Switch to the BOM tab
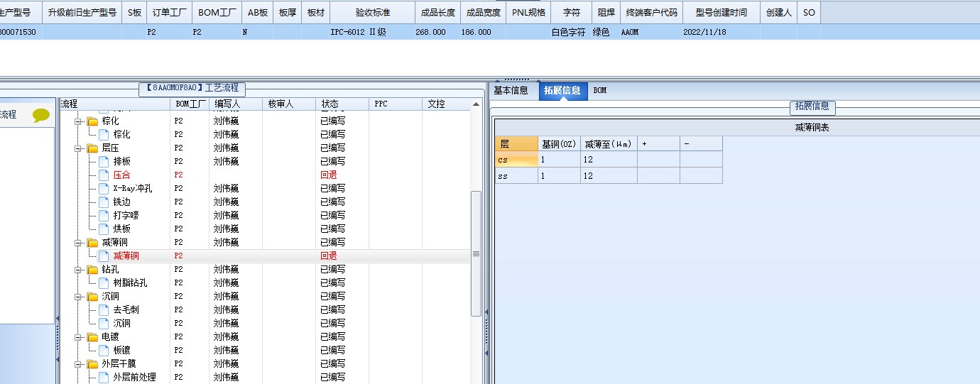 tap(600, 91)
